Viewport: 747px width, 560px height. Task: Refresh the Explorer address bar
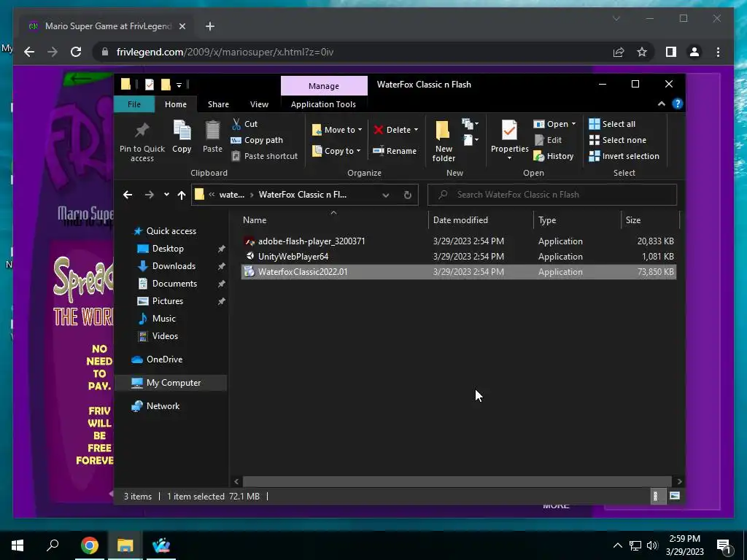(407, 195)
